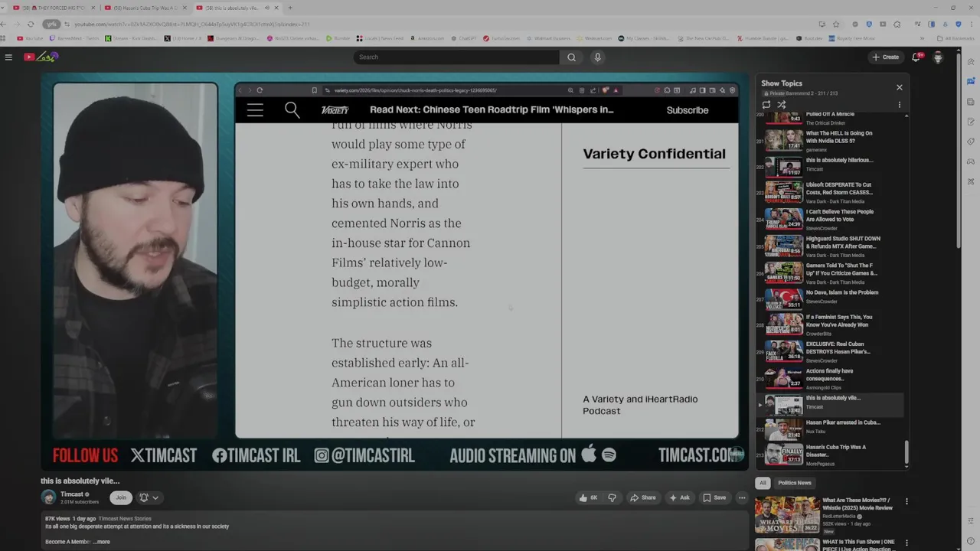Play 'Hasan Piker arrested in Cuba...' item

tap(831, 430)
